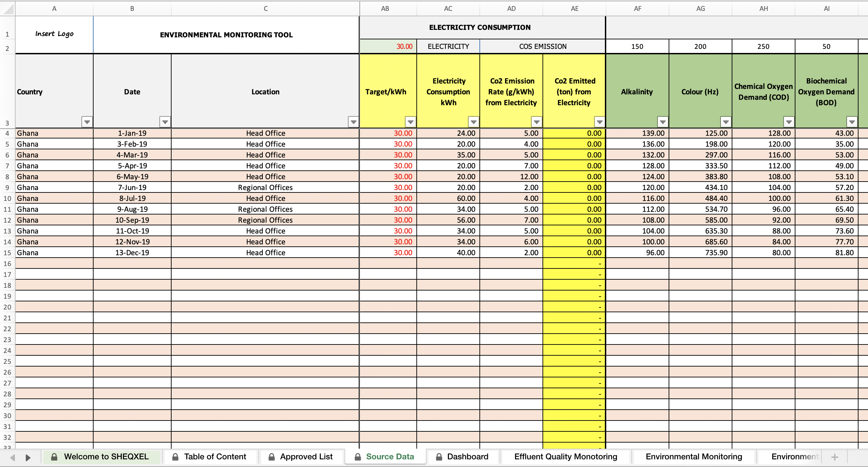Screen dimensions: 868x467
Task: Select column AH header
Action: coord(764,8)
